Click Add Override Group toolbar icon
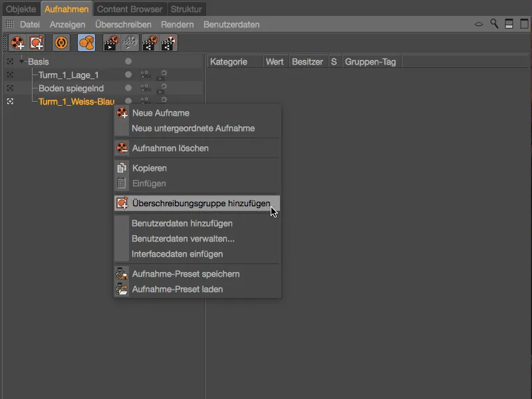This screenshot has width=532, height=399. [37, 43]
